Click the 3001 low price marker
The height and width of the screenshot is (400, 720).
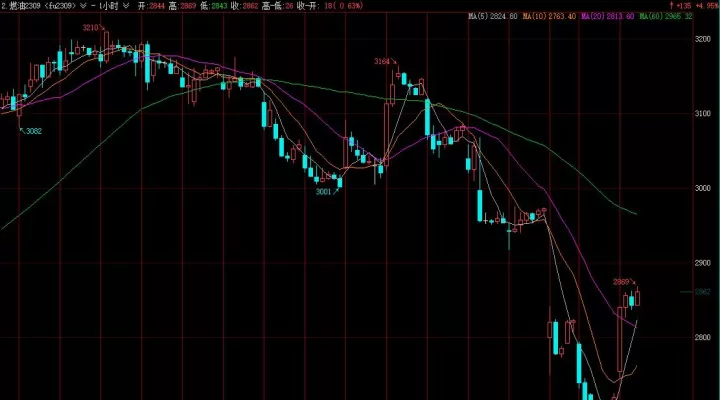pos(323,192)
